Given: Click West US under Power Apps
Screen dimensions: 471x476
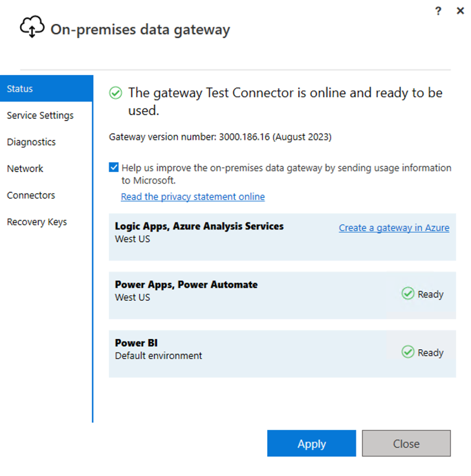Looking at the screenshot, I should point(133,297).
